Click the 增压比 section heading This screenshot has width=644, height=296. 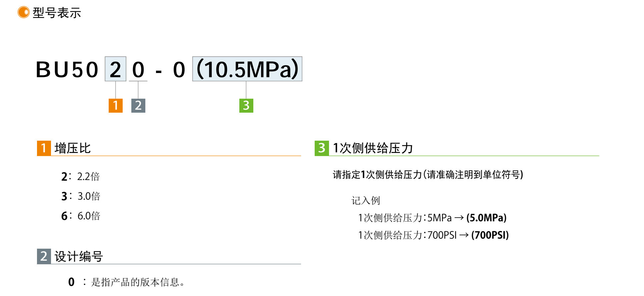(x=72, y=148)
